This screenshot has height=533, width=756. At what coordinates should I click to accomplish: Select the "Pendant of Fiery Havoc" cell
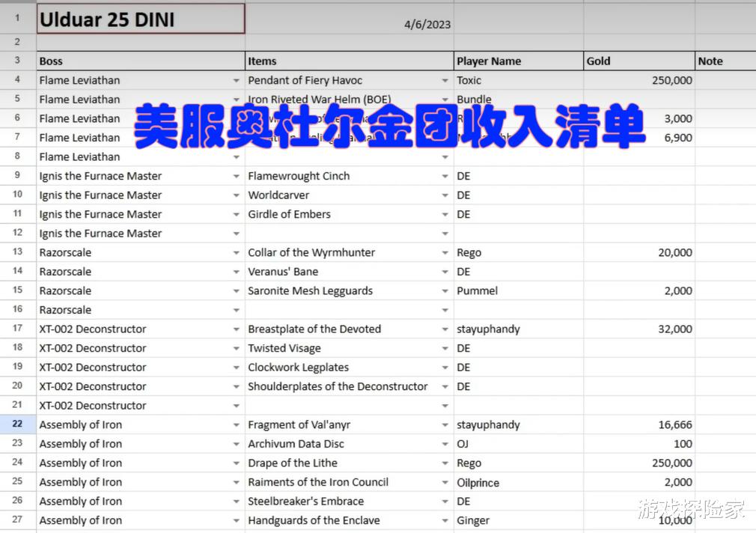[350, 81]
